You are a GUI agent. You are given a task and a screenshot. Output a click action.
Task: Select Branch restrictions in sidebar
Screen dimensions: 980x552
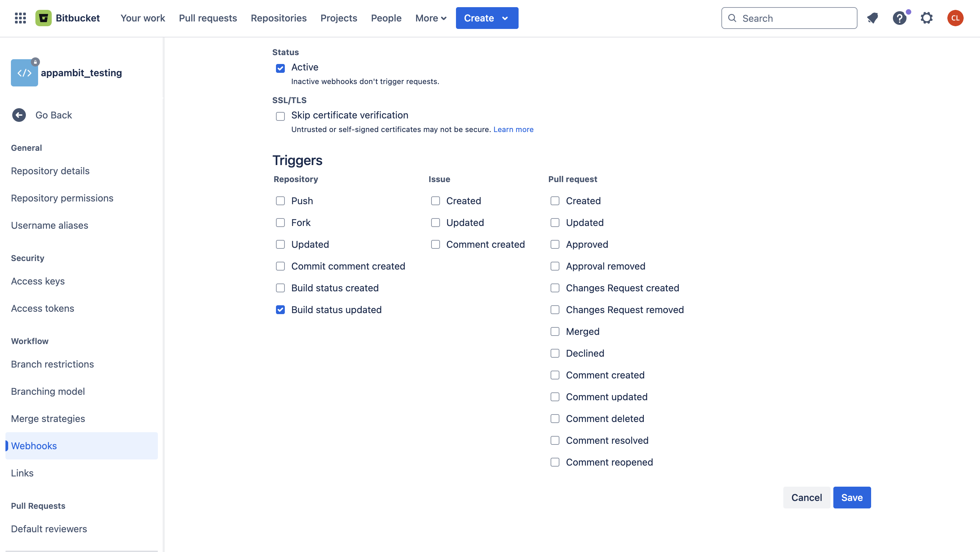tap(52, 364)
